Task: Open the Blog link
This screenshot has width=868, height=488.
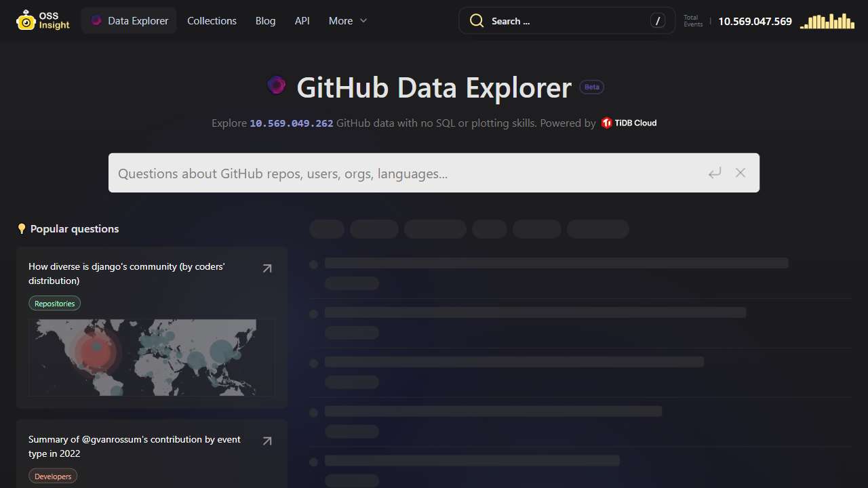Action: (265, 21)
